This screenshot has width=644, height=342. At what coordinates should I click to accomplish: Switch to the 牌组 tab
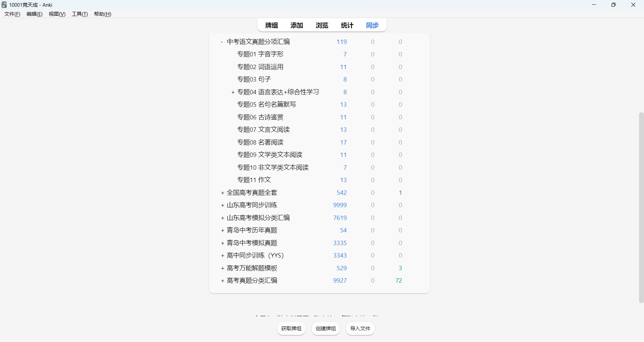272,25
